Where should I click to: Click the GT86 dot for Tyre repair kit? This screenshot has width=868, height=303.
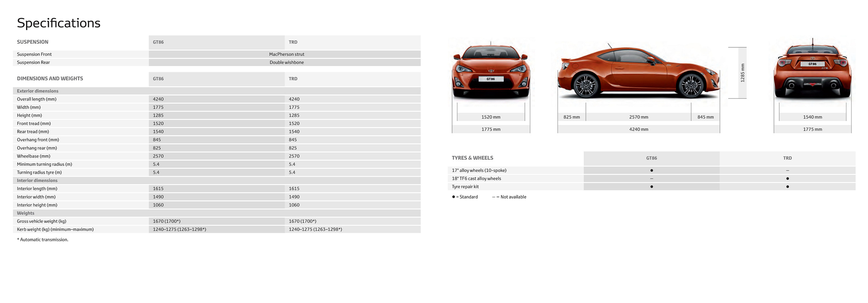coord(651,187)
